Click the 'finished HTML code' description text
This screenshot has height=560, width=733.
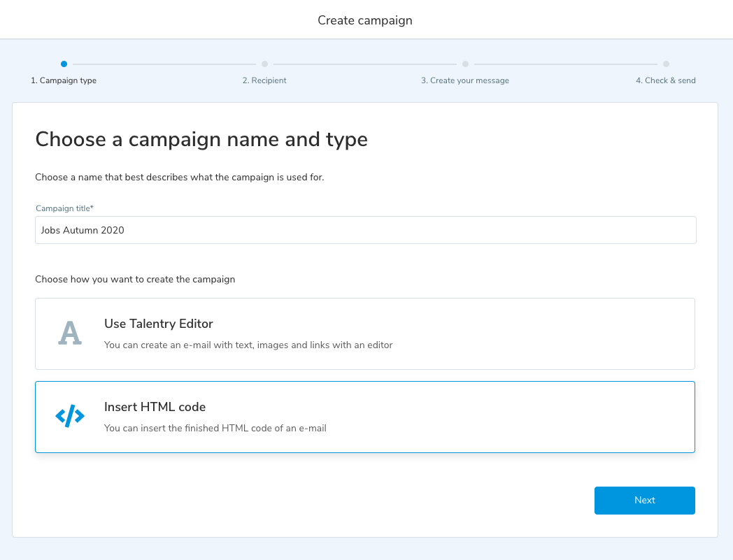pyautogui.click(x=215, y=428)
